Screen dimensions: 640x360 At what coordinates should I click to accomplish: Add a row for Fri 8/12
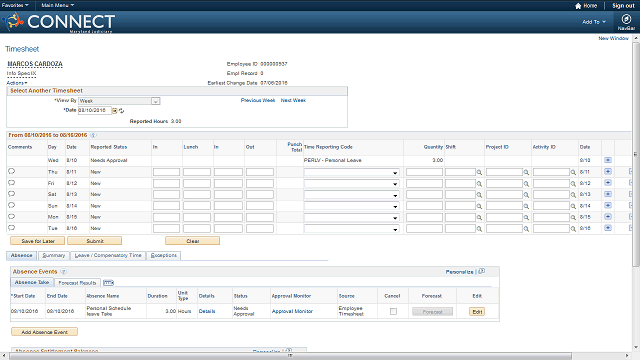point(608,183)
